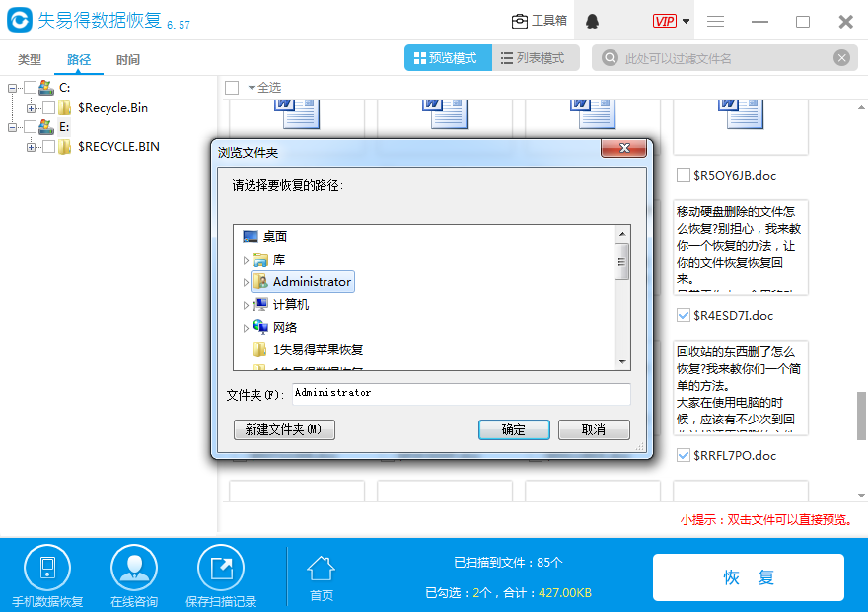Open the 工具箱 toolbox

pos(540,21)
